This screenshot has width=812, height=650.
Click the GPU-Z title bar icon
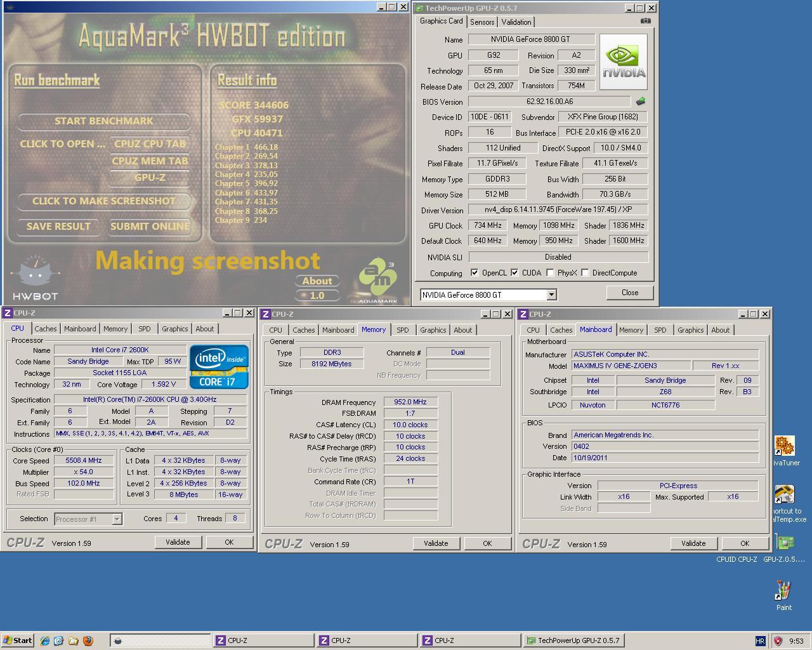[419, 8]
